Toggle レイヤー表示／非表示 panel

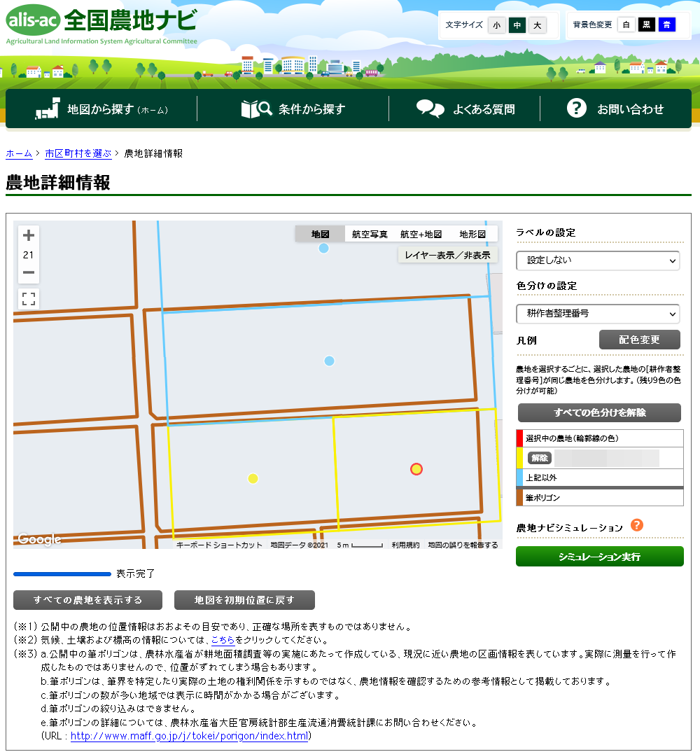(447, 255)
